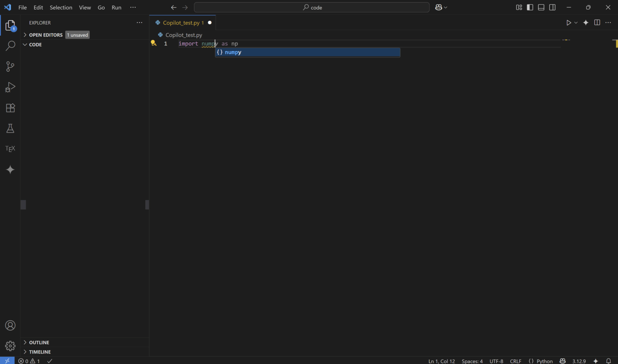Image resolution: width=618 pixels, height=364 pixels.
Task: Expand the OUTLINE section
Action: (39, 342)
